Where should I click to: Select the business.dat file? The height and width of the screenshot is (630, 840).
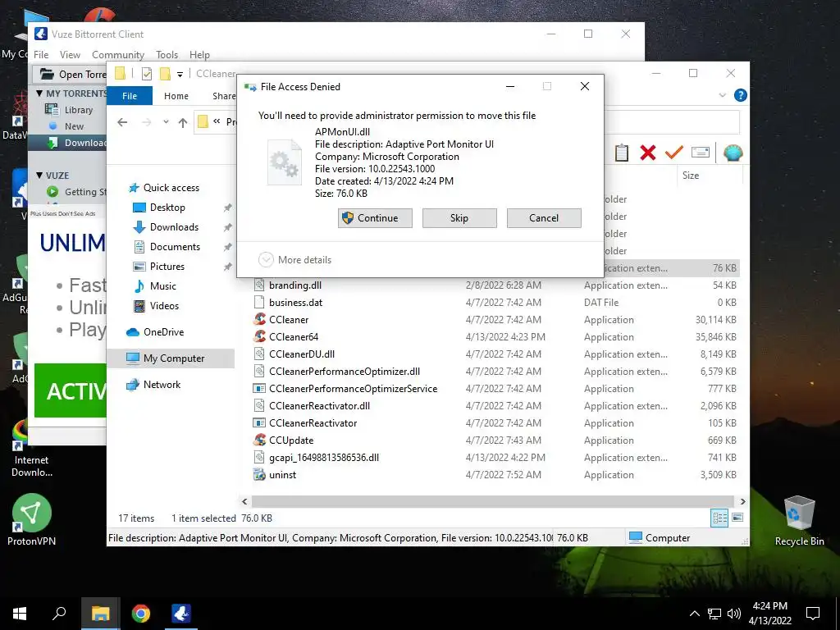tap(295, 303)
